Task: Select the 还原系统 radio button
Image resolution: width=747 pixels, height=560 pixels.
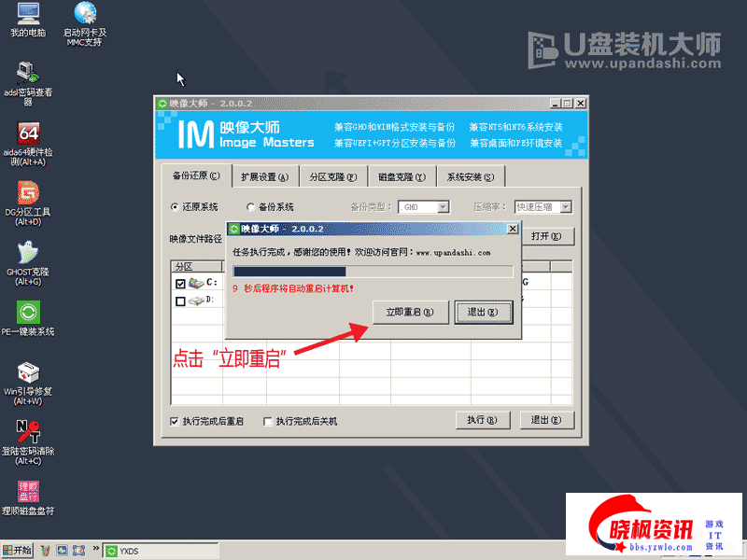Action: (x=175, y=207)
